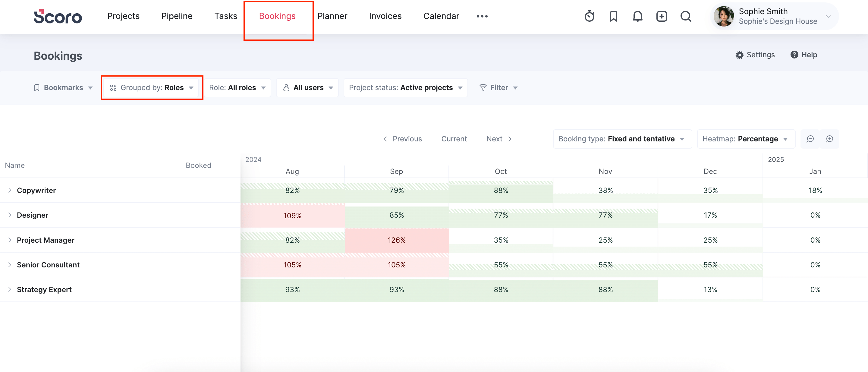
Task: Click Project Manager Sep 126% cell
Action: click(397, 240)
